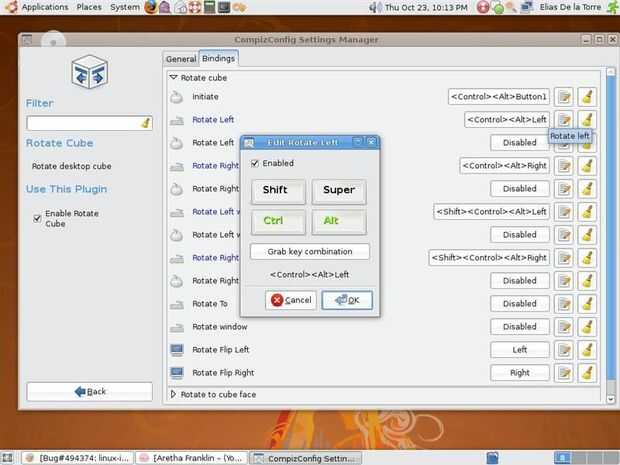This screenshot has height=465, width=620.
Task: Toggle the Ctrl modifier button
Action: (x=278, y=222)
